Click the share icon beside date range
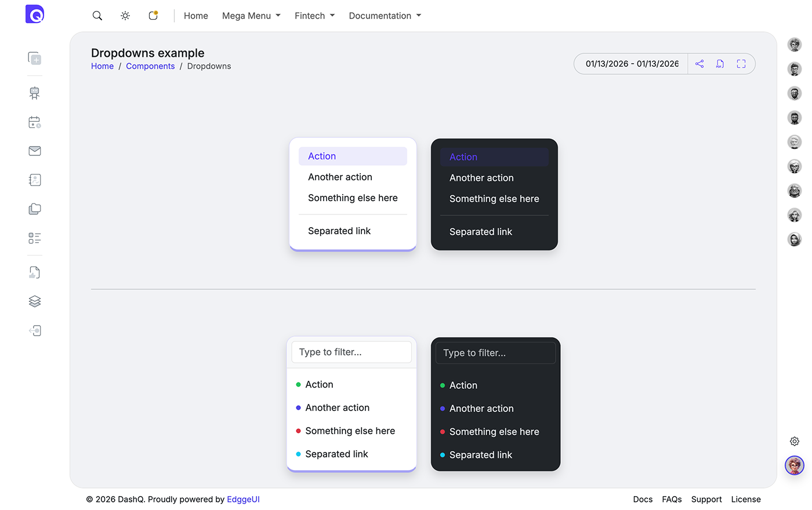The width and height of the screenshot is (812, 510). click(x=699, y=64)
